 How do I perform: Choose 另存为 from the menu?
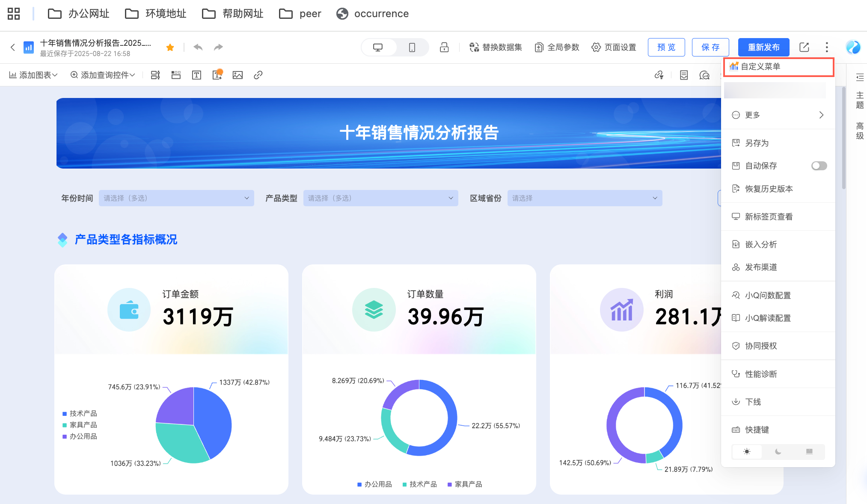tap(757, 143)
